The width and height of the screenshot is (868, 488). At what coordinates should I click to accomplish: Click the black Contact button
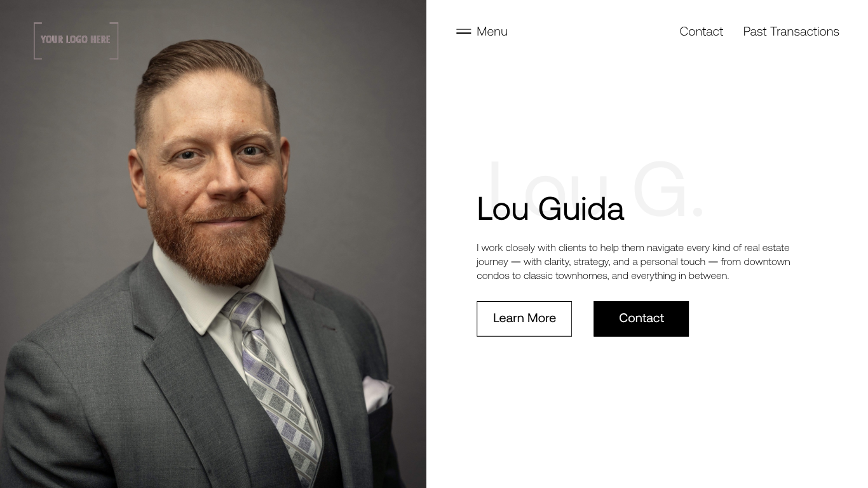641,319
